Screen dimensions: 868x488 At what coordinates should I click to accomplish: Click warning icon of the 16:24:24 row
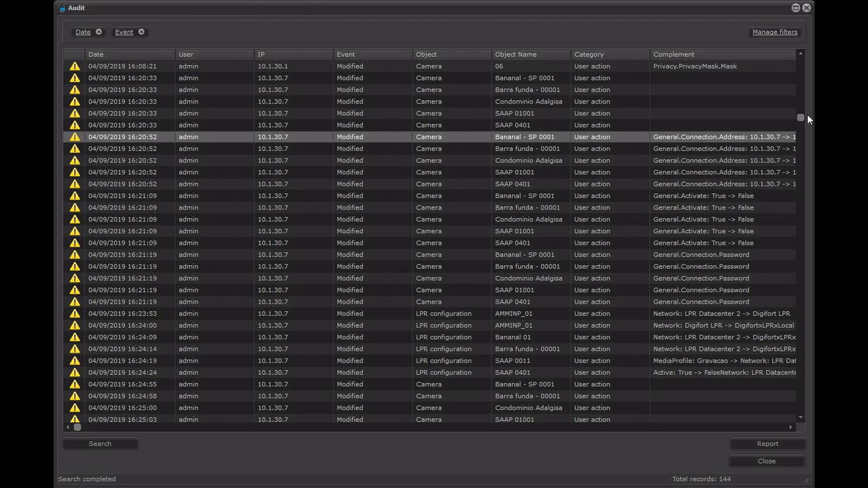coord(75,372)
